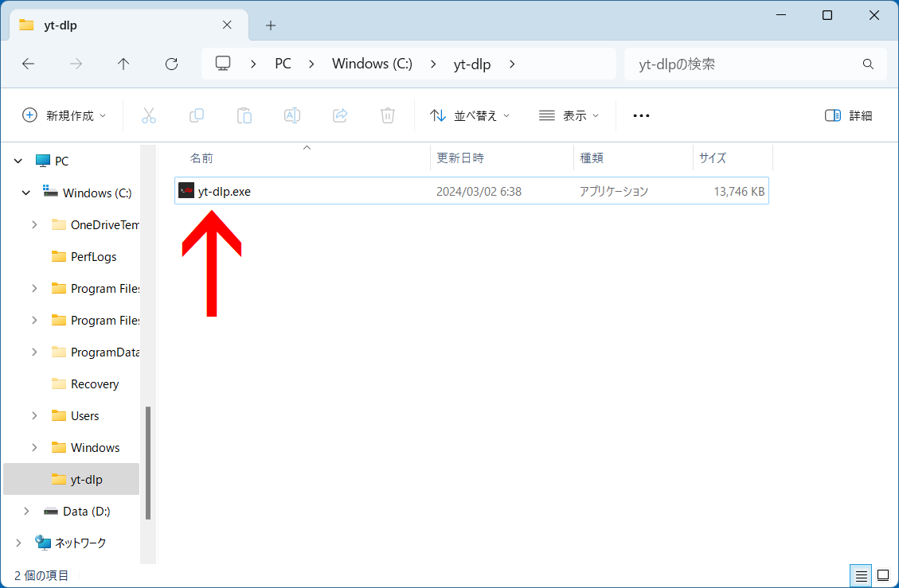
Task: Click the 13,746 KB size cell
Action: tap(739, 192)
